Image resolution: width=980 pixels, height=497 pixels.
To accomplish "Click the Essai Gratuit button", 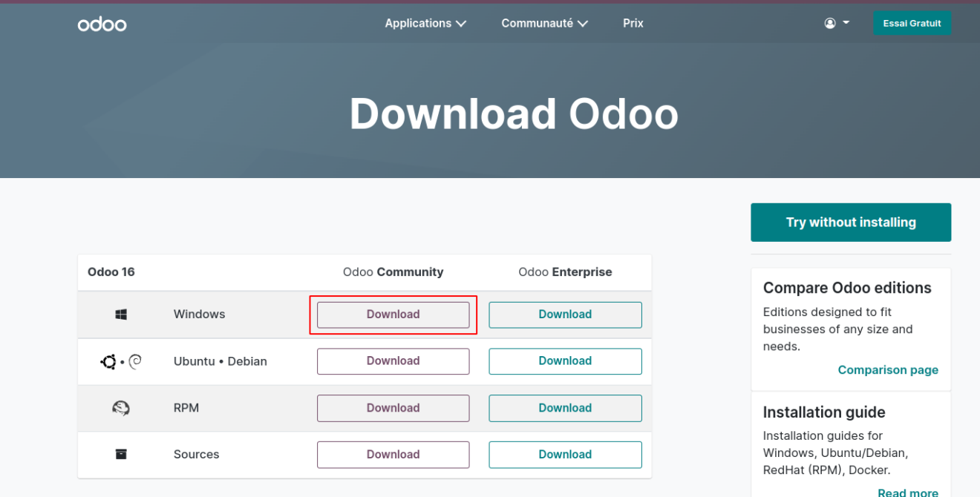I will (912, 23).
